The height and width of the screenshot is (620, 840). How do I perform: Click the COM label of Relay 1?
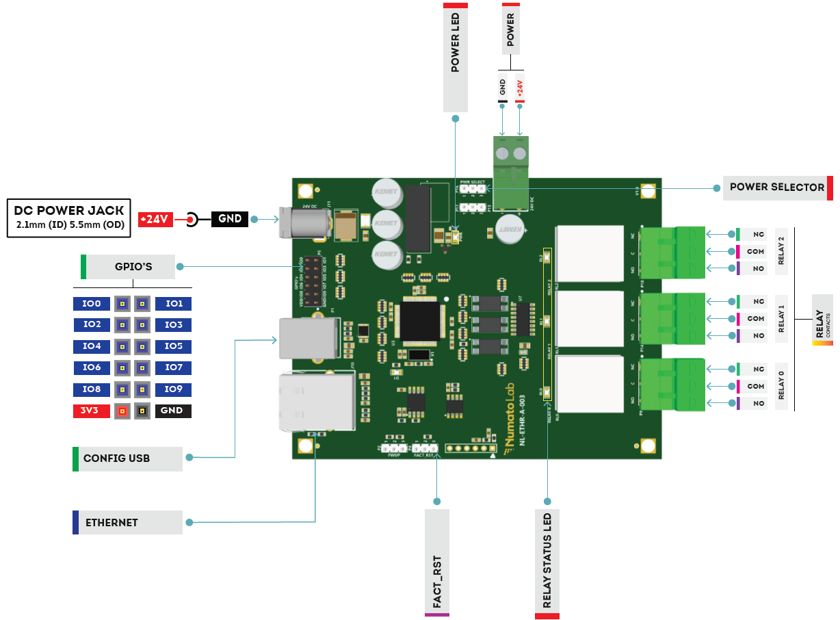coord(755,319)
